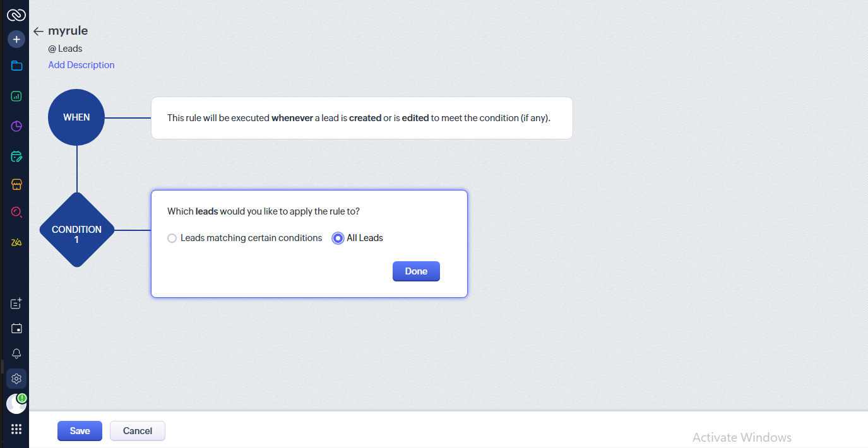The image size is (868, 448).
Task: Open the purple pie chart analytics icon
Action: [16, 127]
